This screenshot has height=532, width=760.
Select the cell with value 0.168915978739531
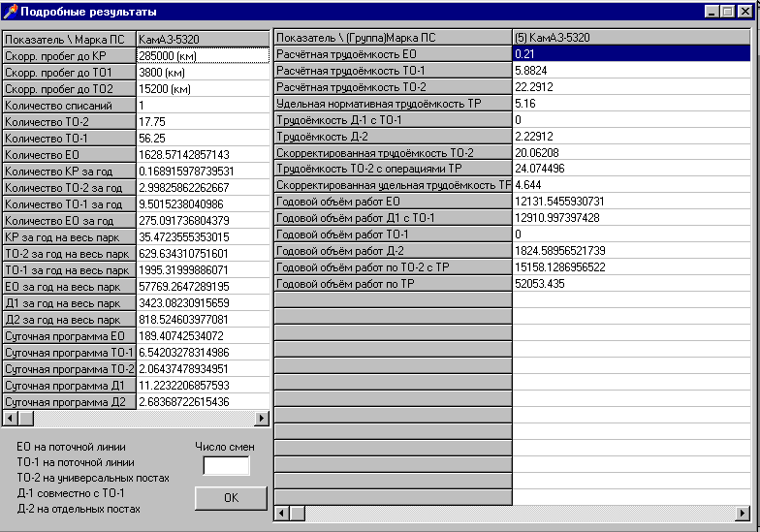(x=204, y=171)
